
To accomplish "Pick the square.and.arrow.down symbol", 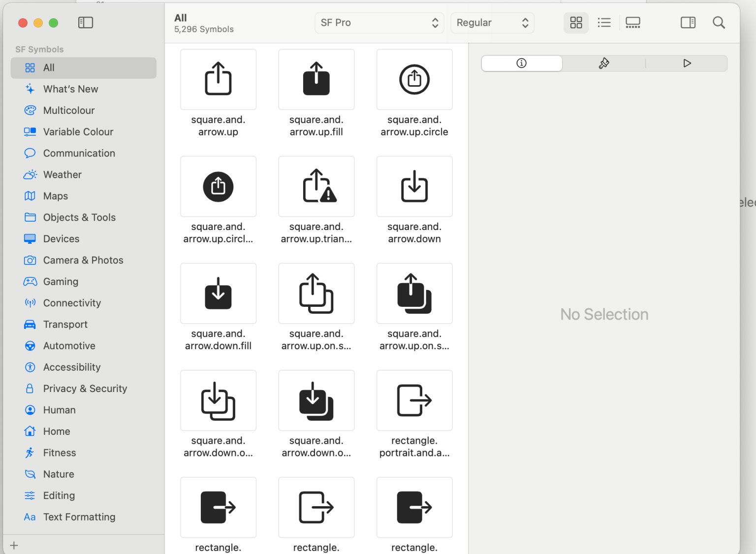I will point(414,186).
